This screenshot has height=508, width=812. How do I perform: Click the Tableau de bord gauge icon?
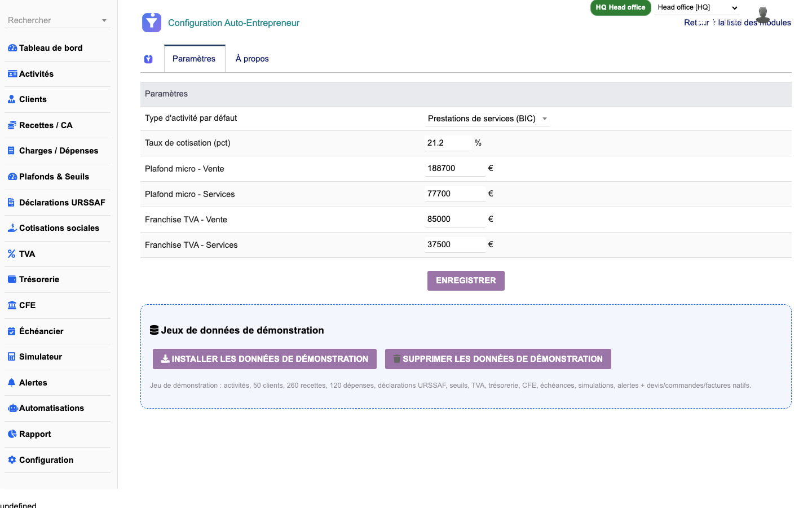tap(12, 48)
